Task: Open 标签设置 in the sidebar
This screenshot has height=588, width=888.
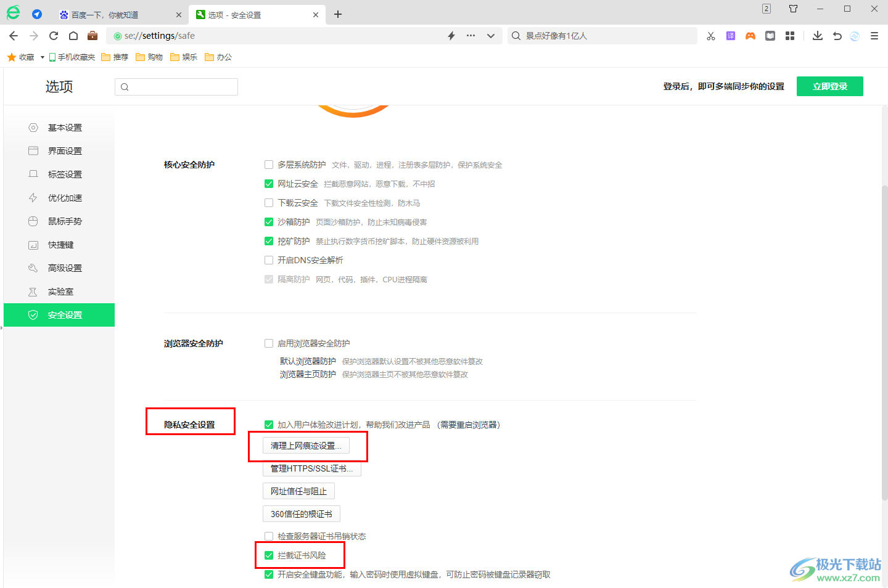Action: pos(59,174)
